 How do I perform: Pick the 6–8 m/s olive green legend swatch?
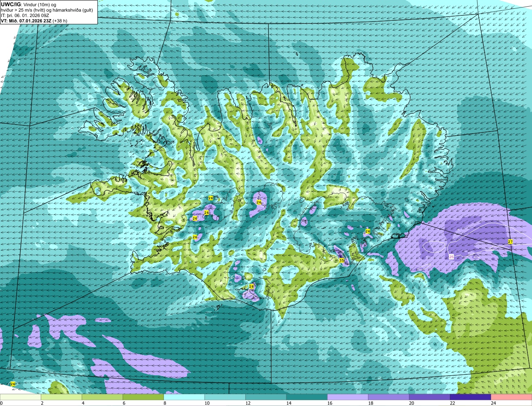coord(143,397)
